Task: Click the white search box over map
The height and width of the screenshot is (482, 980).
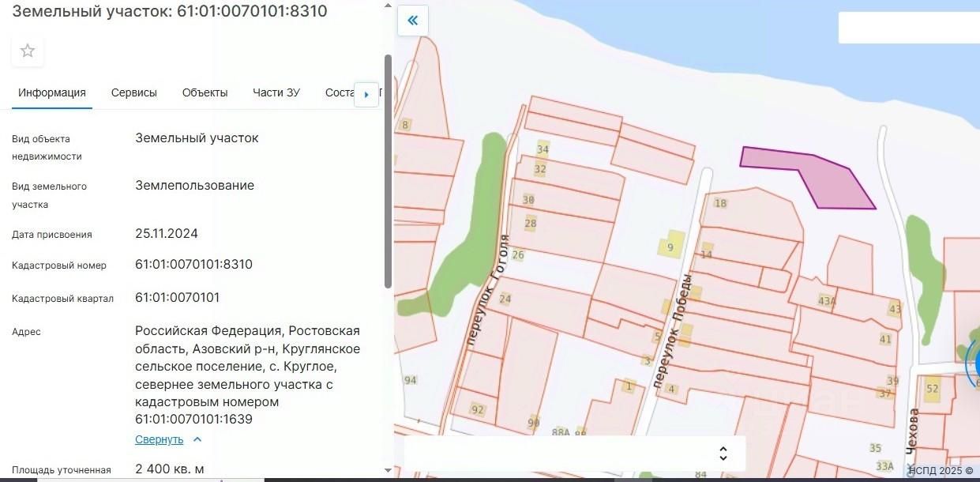Action: tap(909, 28)
